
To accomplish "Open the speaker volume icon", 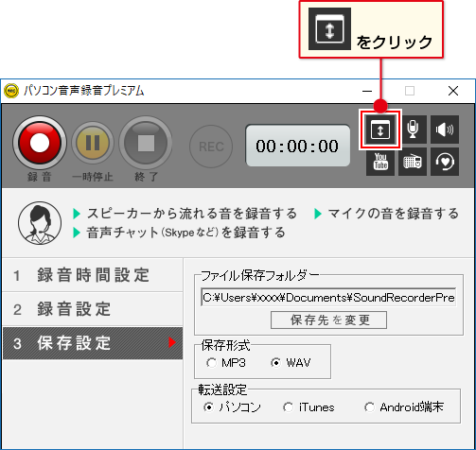I will click(445, 130).
